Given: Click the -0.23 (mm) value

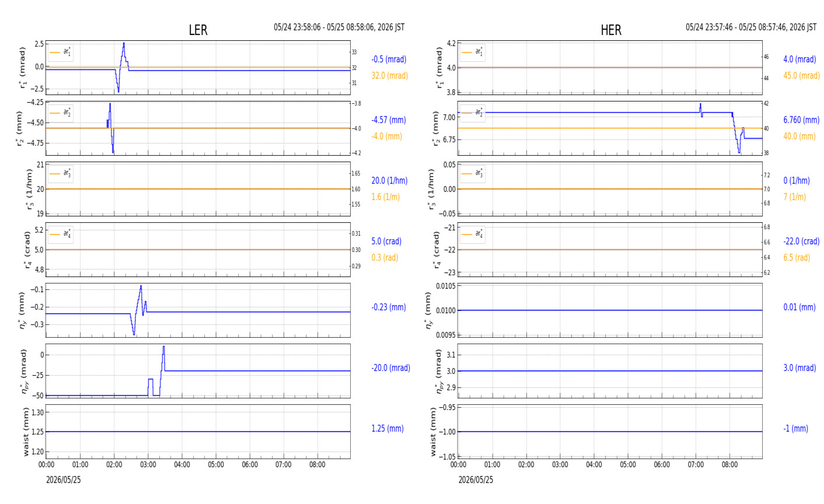Looking at the screenshot, I should tap(389, 307).
